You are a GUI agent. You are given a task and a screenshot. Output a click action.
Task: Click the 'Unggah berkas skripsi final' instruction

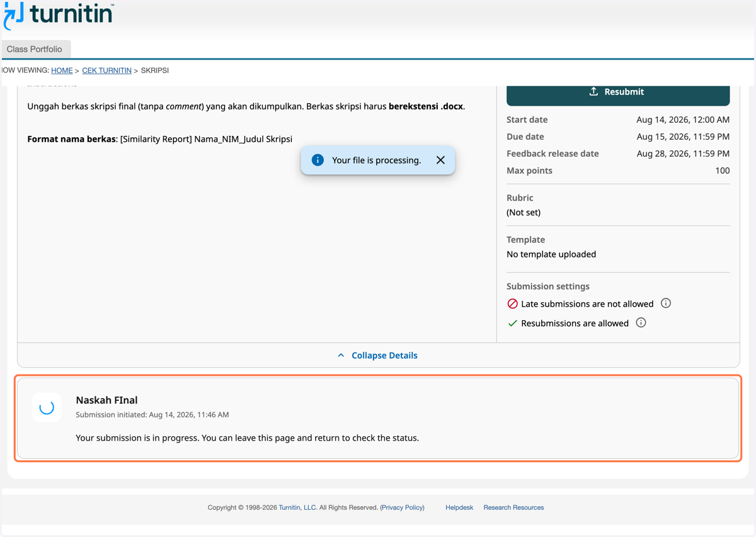click(246, 106)
